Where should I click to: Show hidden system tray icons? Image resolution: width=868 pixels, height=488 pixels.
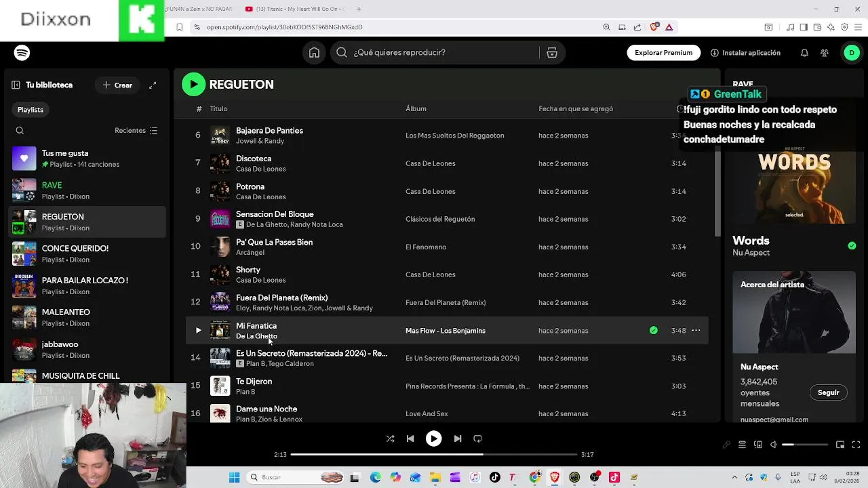[735, 477]
